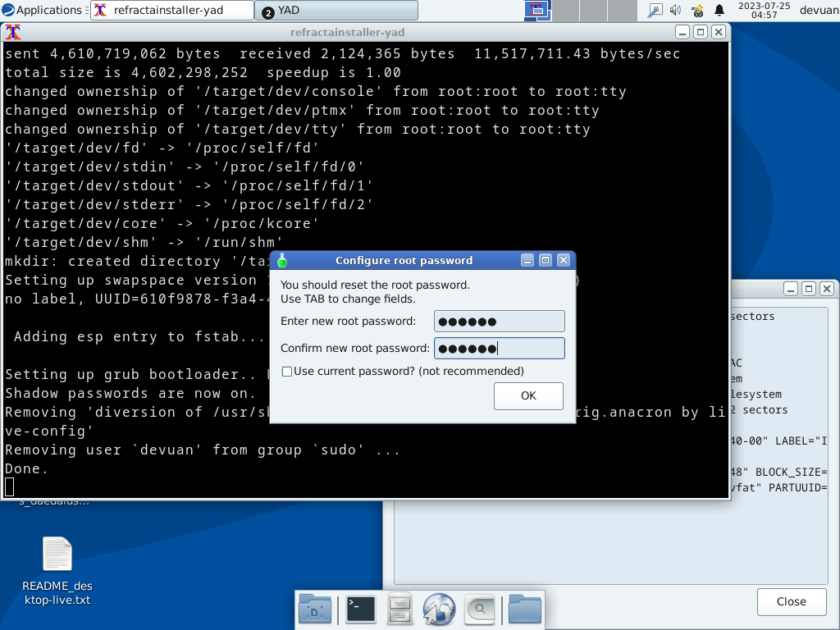
Task: Open the devuan user menu in panel
Action: pyautogui.click(x=817, y=10)
